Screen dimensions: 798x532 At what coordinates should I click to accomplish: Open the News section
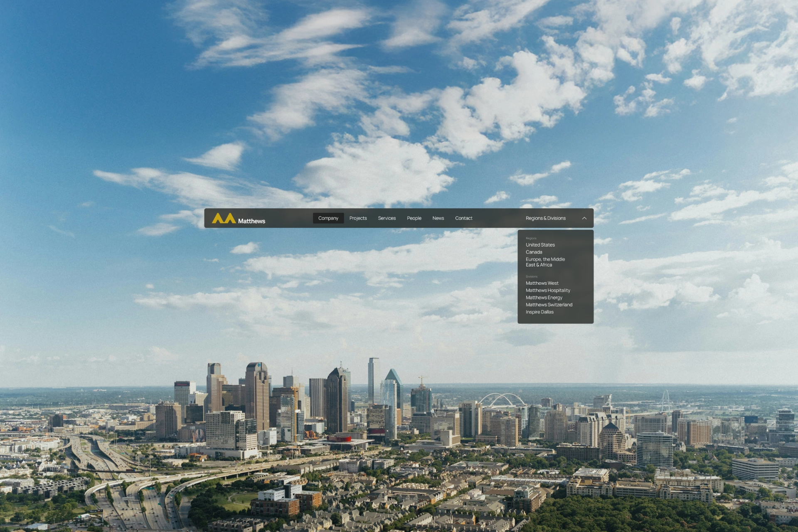(438, 218)
